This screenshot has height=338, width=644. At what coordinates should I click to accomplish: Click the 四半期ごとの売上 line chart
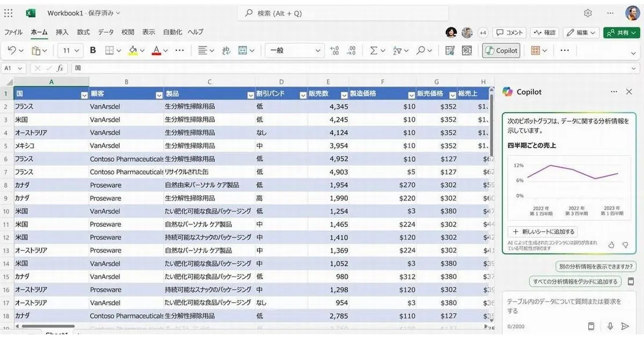pos(570,188)
